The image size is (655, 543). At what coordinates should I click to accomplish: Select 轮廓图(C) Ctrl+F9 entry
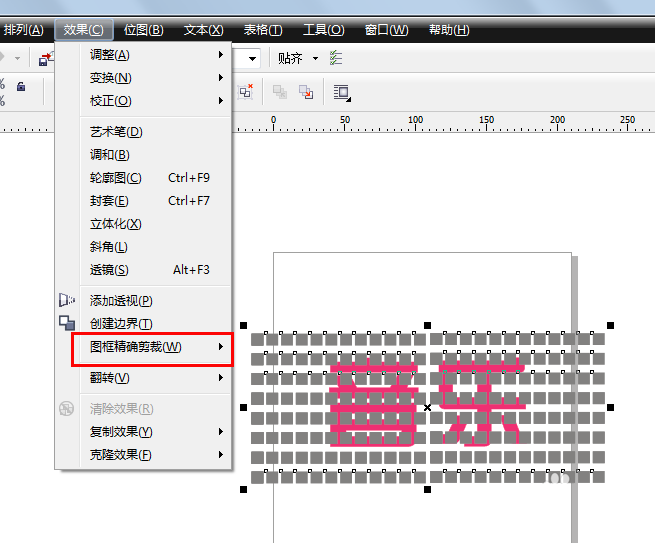(x=155, y=178)
